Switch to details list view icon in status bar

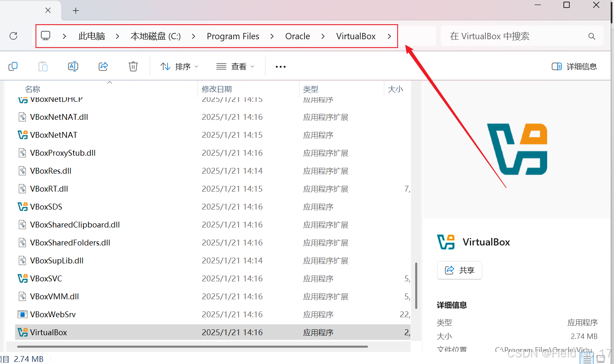[587, 359]
